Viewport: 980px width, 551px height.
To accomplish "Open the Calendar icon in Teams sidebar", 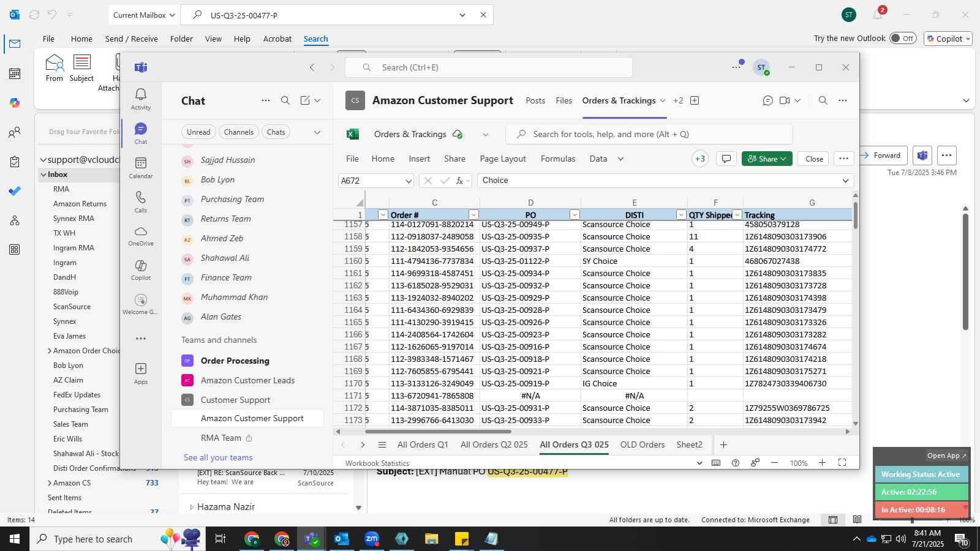I will click(141, 167).
